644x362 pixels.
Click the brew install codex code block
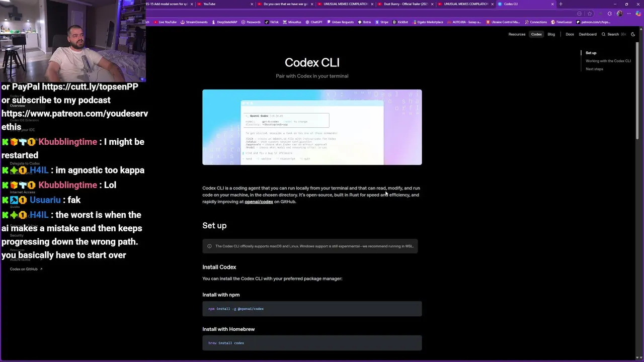coord(312,343)
